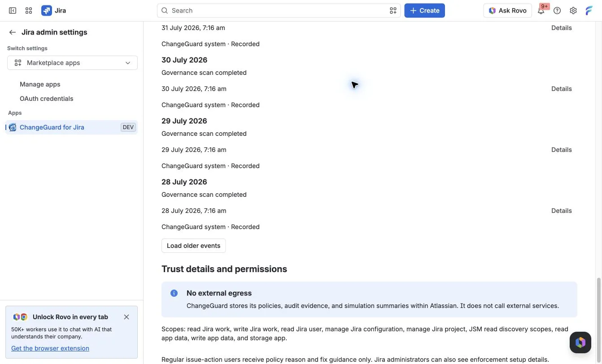Close the Unlock Rovo banner
Screen dimensions: 602x364
click(127, 317)
